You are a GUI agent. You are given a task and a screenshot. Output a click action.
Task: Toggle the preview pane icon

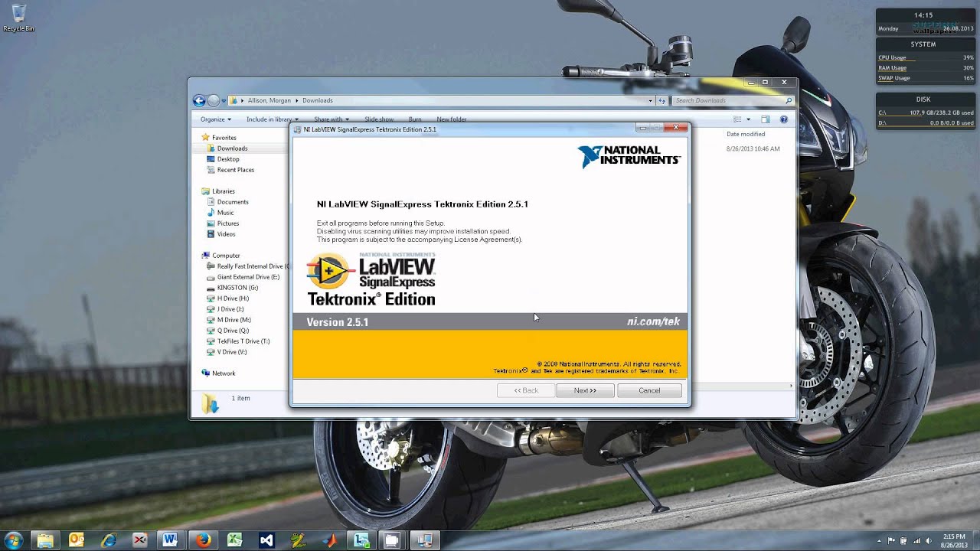pos(765,119)
